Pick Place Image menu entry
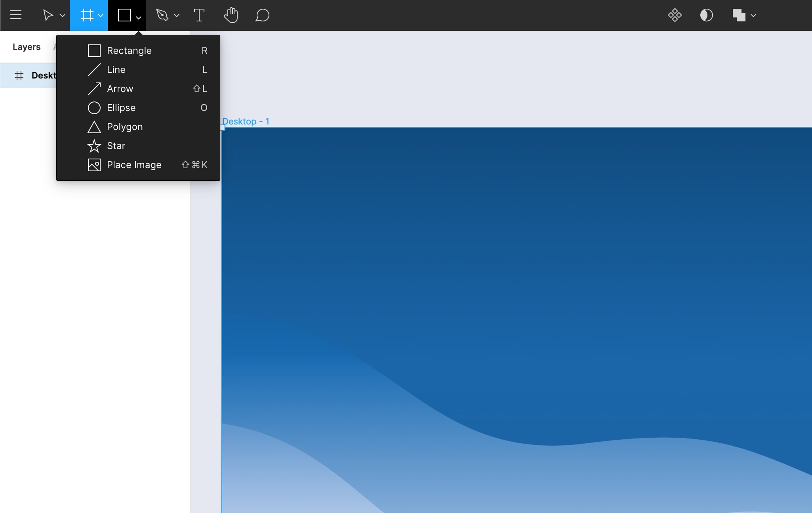Screen dimensions: 812x513 (x=134, y=165)
